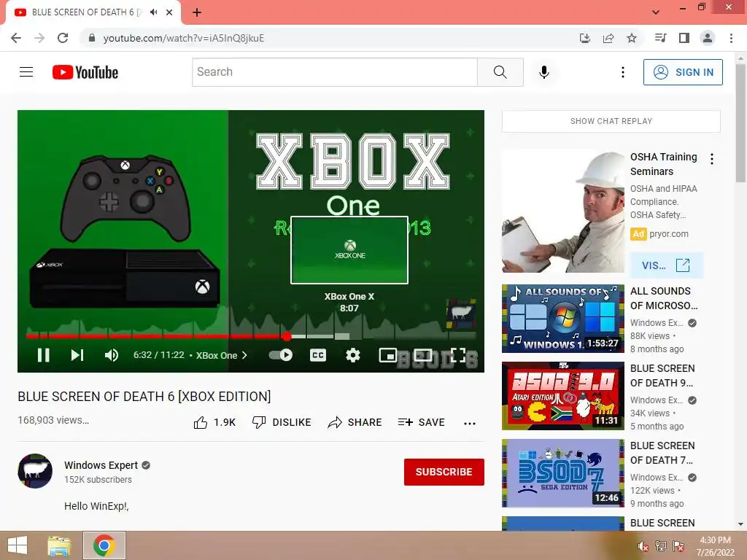Open OSHA Training Seminars ad options menu
The width and height of the screenshot is (747, 560).
tap(712, 159)
